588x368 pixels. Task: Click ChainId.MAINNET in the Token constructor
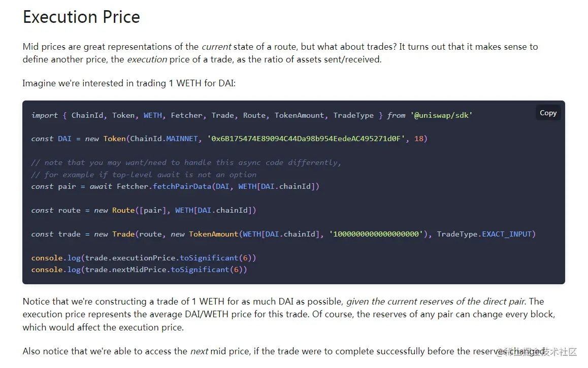click(164, 139)
